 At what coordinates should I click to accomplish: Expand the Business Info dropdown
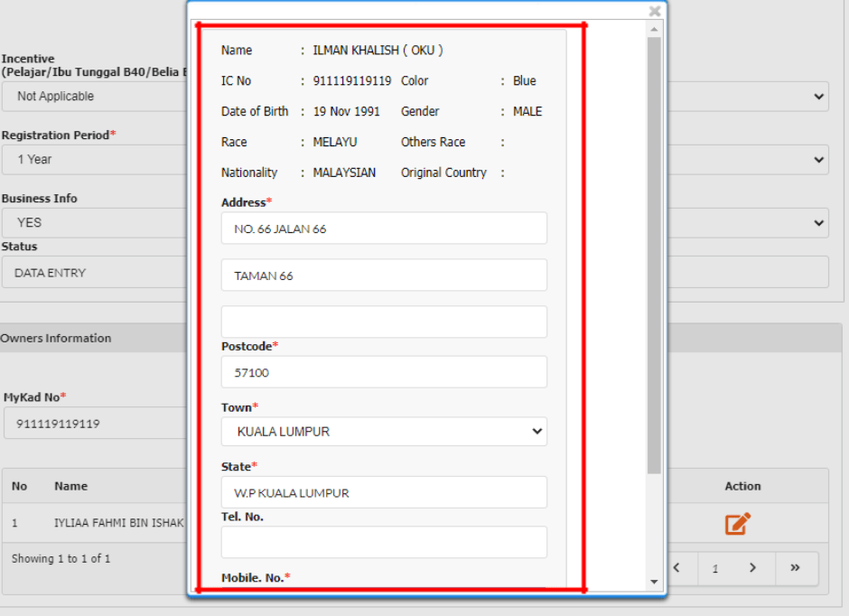[818, 222]
